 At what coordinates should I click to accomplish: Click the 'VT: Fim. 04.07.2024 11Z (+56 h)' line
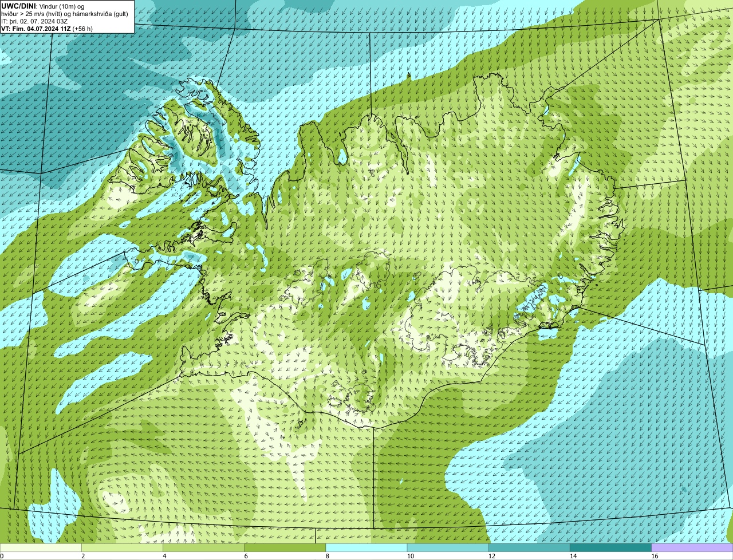[47, 29]
